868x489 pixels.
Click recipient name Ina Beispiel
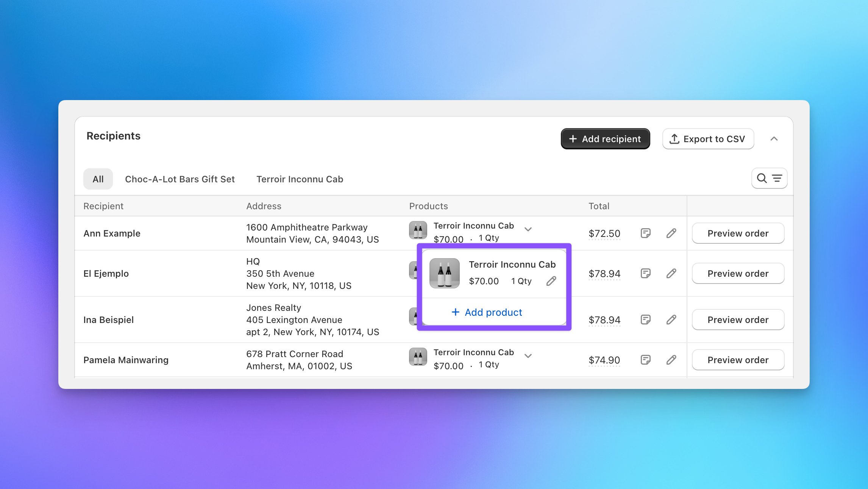pos(108,320)
